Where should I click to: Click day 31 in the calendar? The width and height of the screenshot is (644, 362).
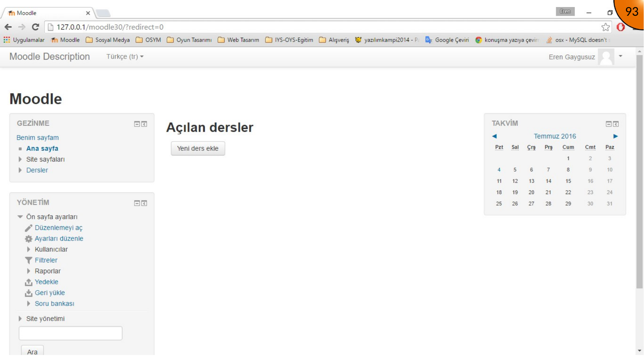click(609, 204)
